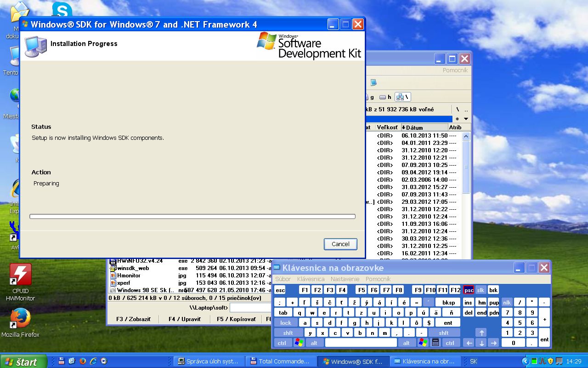The image size is (588, 368).
Task: Click the up arrow key on keyboard
Action: 481,333
